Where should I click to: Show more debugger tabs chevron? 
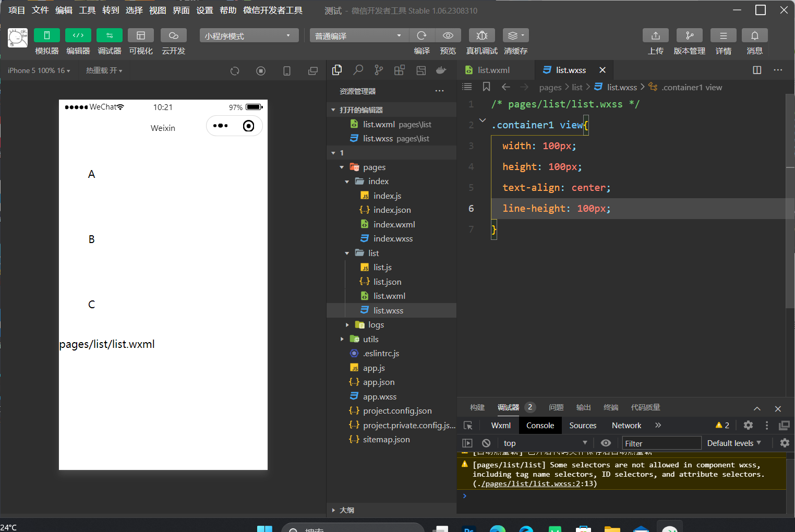pos(658,426)
